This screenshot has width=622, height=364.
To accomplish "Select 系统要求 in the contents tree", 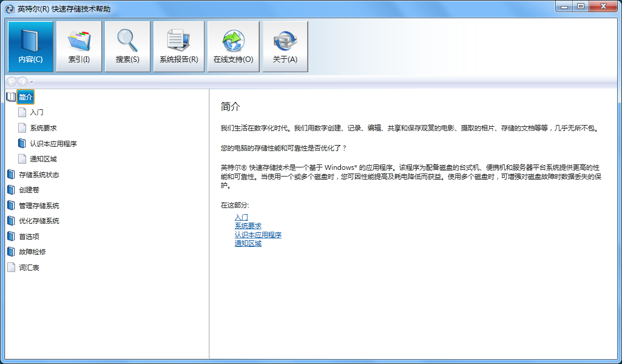I will (x=43, y=128).
